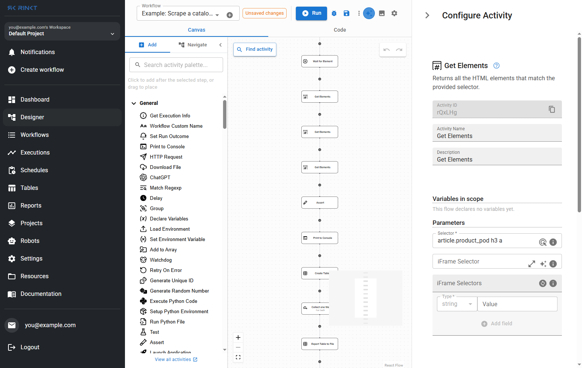
Task: Run the workflow
Action: point(311,13)
